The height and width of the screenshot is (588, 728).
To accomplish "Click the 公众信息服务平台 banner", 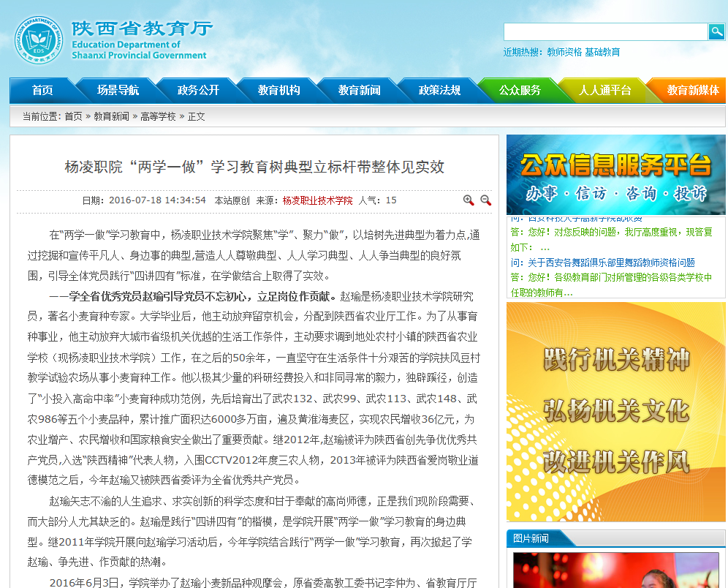I will coord(615,175).
